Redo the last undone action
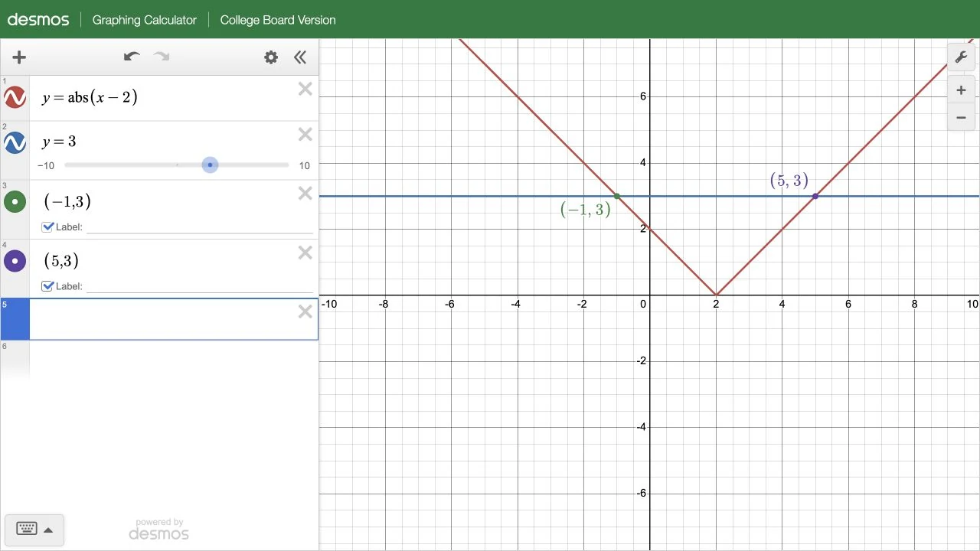 click(161, 57)
